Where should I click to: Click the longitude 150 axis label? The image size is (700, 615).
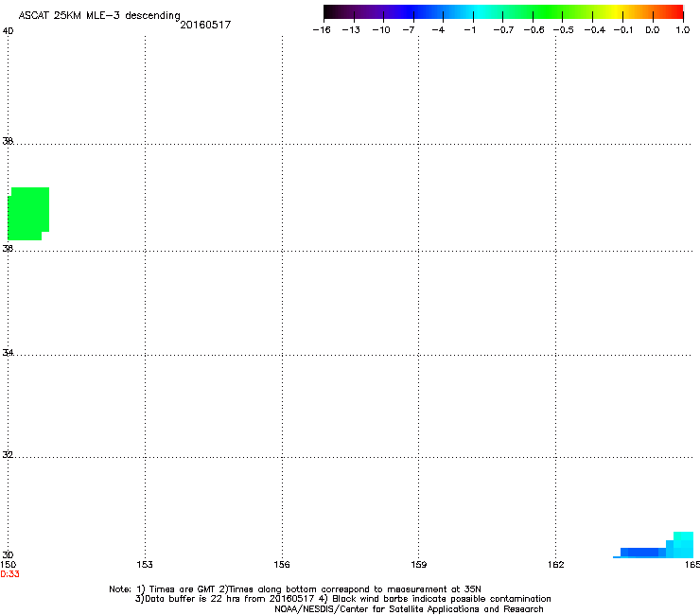[8, 565]
